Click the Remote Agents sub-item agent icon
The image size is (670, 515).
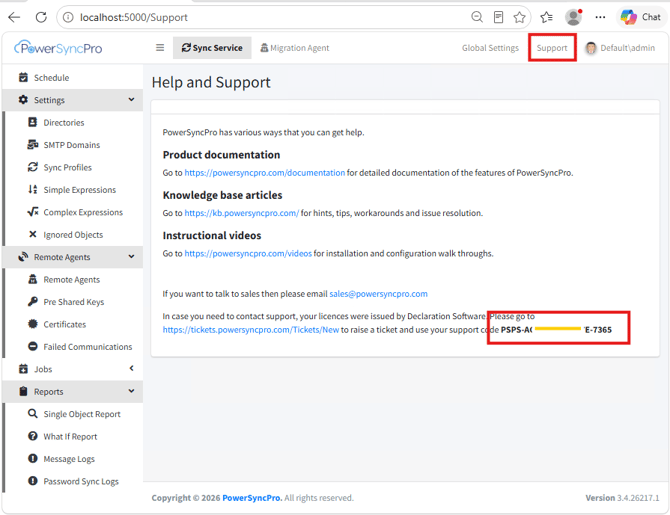tap(32, 279)
